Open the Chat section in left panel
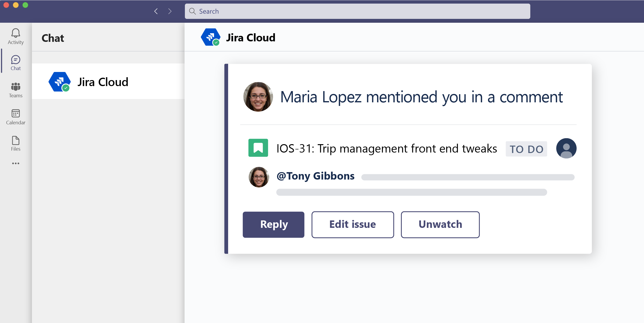Viewport: 644px width, 323px height. pos(16,63)
